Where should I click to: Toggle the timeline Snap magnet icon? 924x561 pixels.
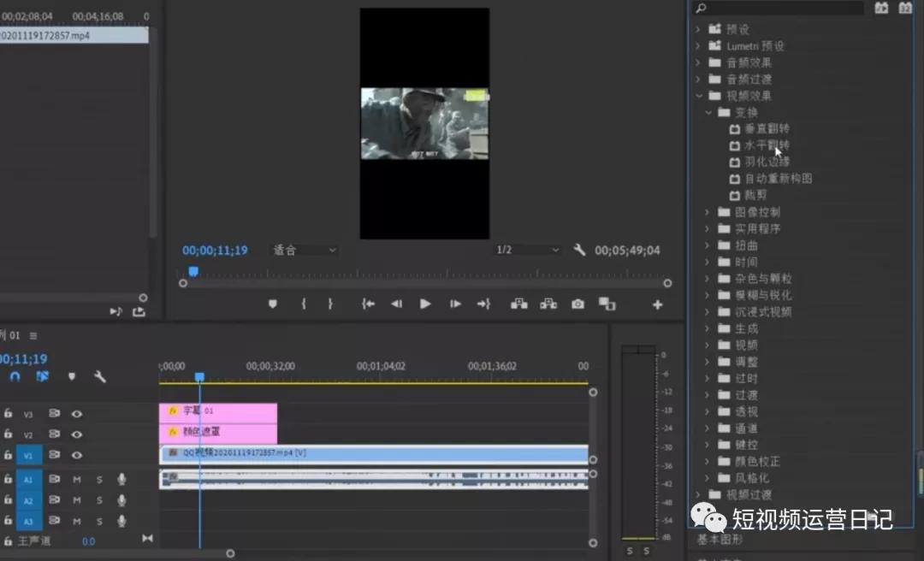click(x=15, y=376)
